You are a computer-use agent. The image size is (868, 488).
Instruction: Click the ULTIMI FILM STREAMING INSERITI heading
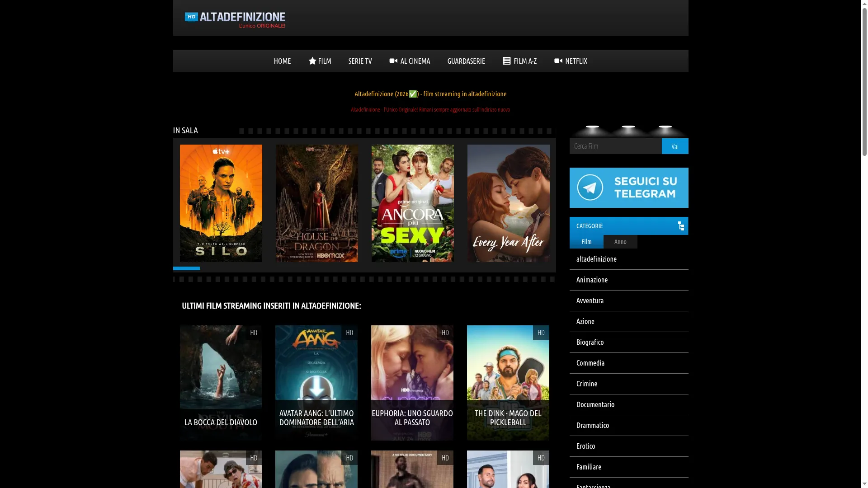pyautogui.click(x=271, y=306)
